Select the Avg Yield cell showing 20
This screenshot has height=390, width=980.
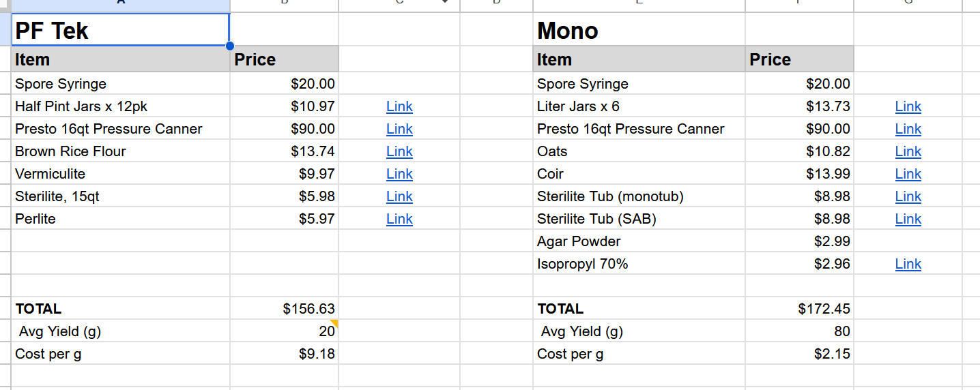coord(284,331)
